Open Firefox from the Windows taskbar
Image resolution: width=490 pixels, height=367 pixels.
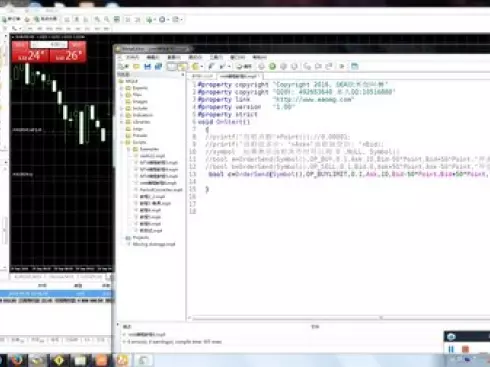coord(17,360)
